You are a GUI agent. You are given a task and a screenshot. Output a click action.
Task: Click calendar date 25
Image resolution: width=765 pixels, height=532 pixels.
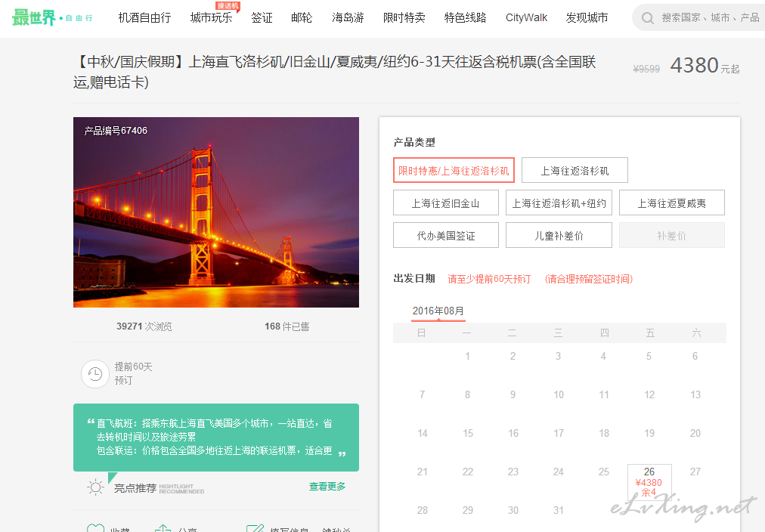(x=603, y=472)
